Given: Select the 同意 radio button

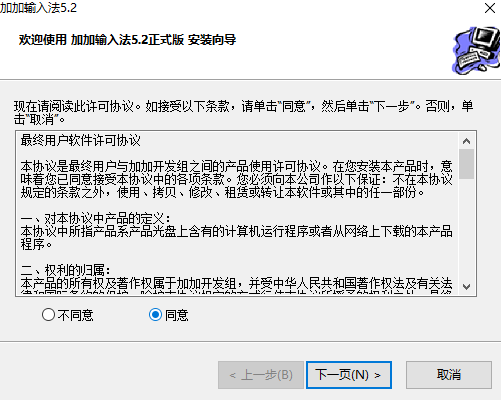Looking at the screenshot, I should pyautogui.click(x=155, y=315).
